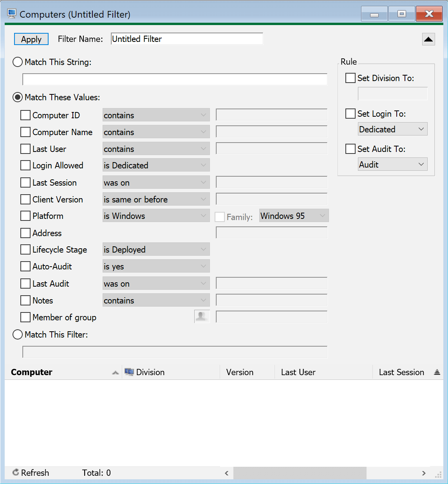This screenshot has height=484, width=448.
Task: Click the scroll left arrow
Action: tap(227, 473)
